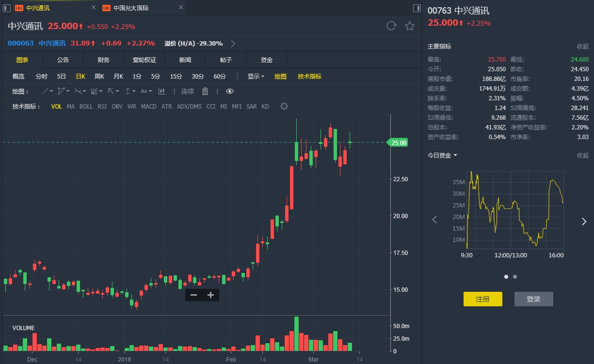Open the 财务 tab
Screen dimensions: 594x364
coord(104,60)
